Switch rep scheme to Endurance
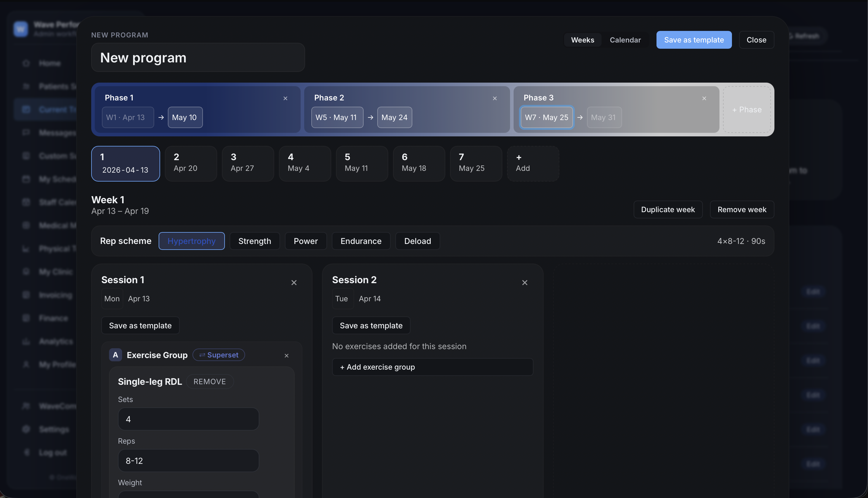The width and height of the screenshot is (868, 498). pyautogui.click(x=361, y=241)
